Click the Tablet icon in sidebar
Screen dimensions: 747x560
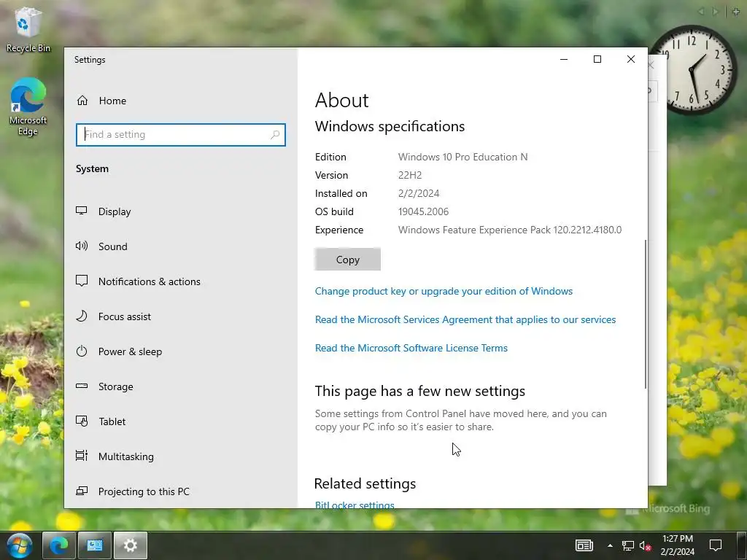(x=82, y=421)
